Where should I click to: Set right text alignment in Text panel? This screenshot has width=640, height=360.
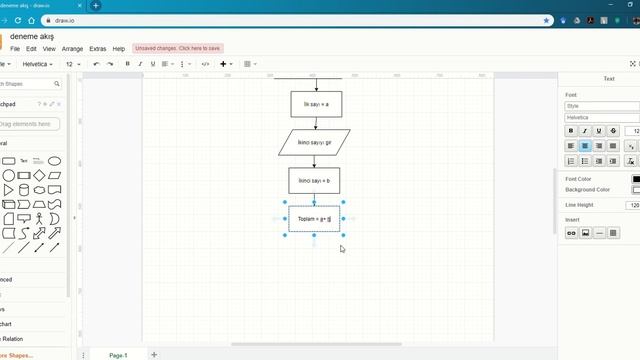(599, 146)
